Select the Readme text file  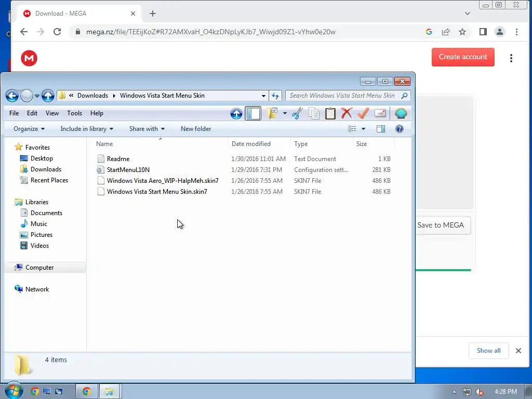click(x=118, y=159)
